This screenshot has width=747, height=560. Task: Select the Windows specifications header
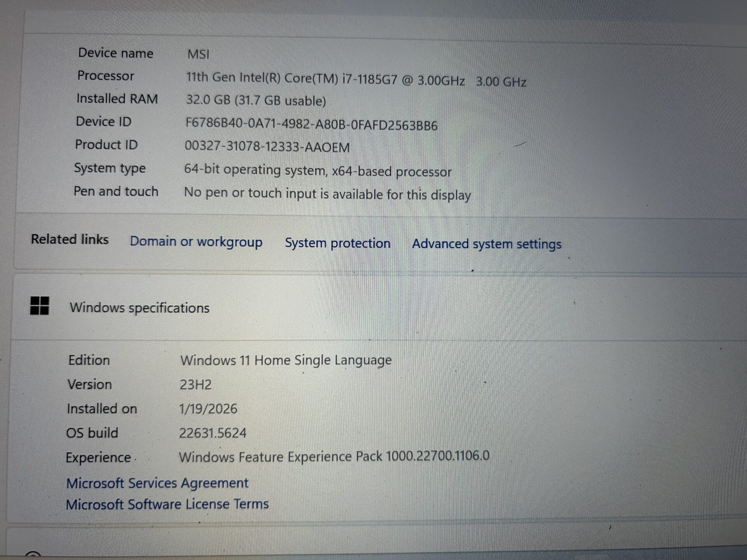point(140,308)
